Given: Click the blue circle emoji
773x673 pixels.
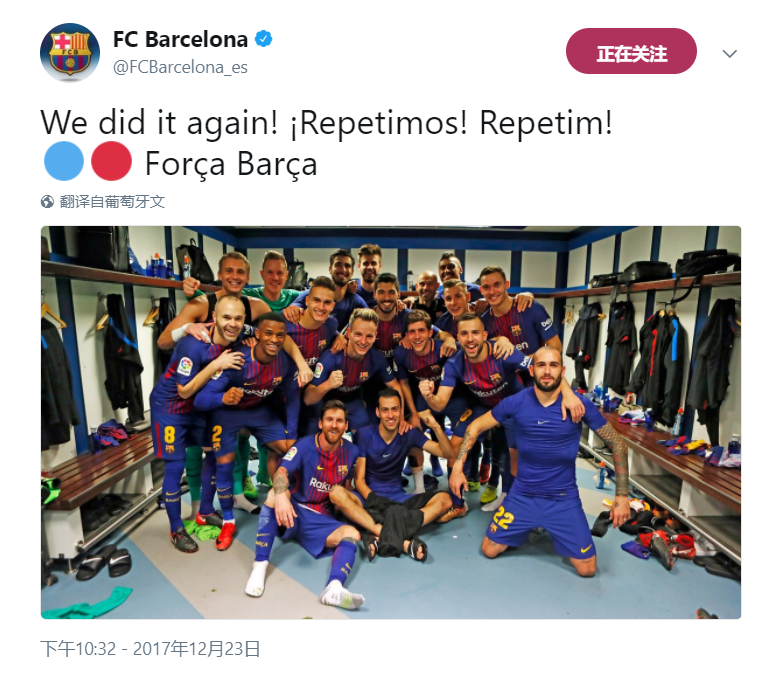Looking at the screenshot, I should [64, 161].
